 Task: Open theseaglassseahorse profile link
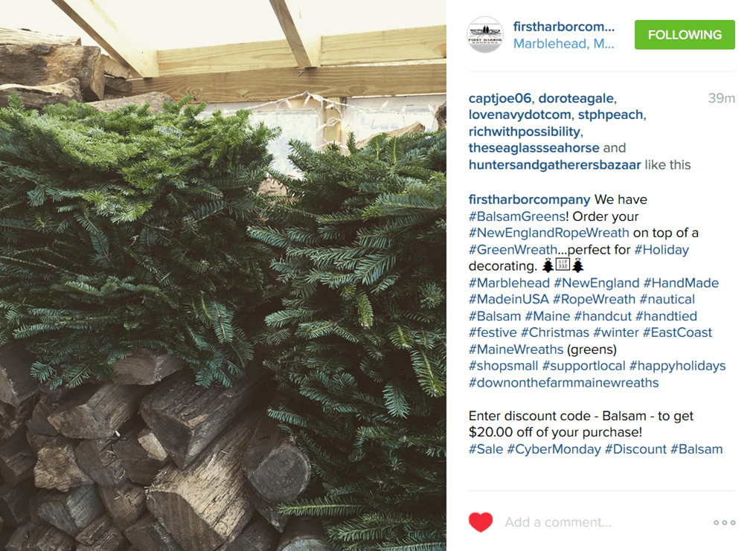tap(534, 148)
